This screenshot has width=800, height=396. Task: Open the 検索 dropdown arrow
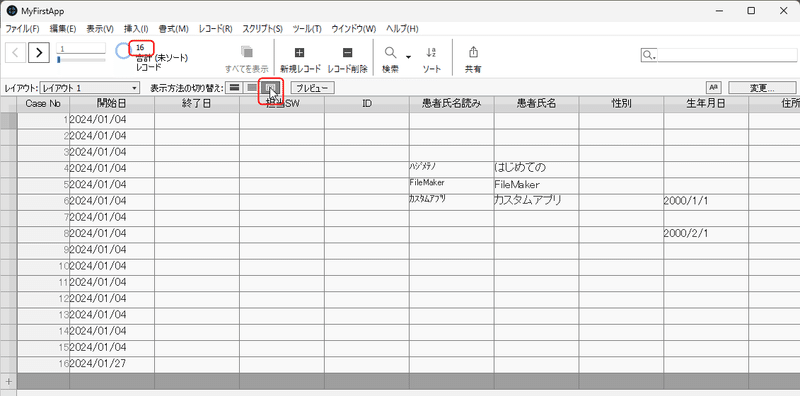coord(408,57)
